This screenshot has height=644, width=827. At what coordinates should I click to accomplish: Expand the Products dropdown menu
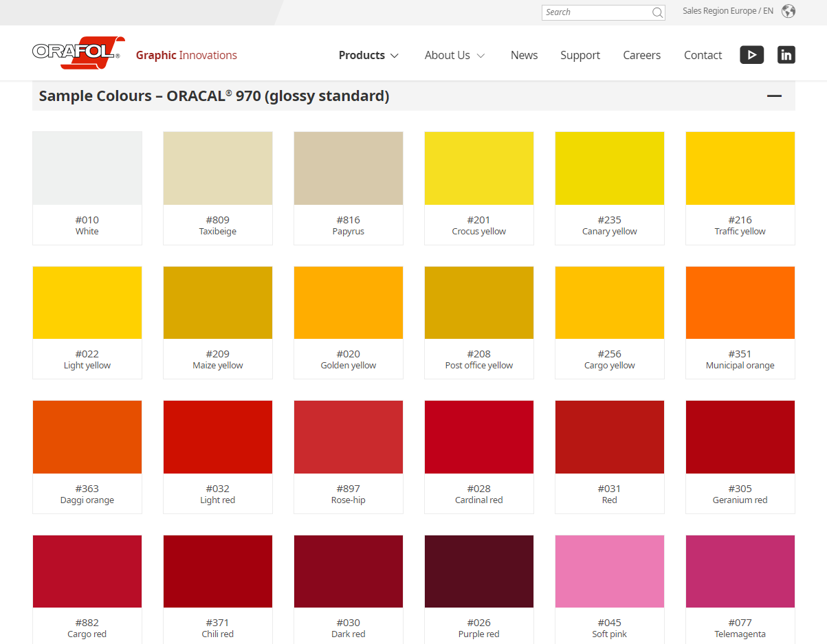click(368, 55)
